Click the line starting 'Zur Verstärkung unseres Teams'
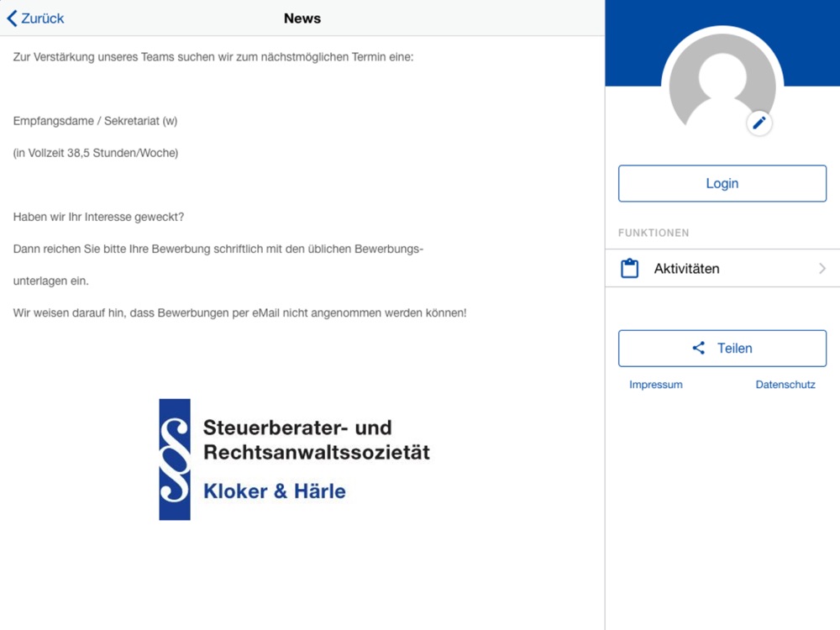Screen dimensions: 840x630 tap(213, 57)
